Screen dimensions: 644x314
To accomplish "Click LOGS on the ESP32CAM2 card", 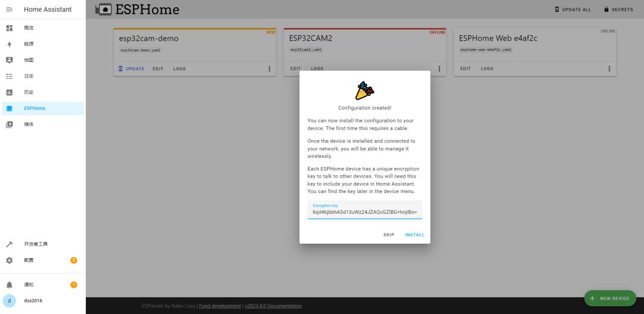I will 317,69.
